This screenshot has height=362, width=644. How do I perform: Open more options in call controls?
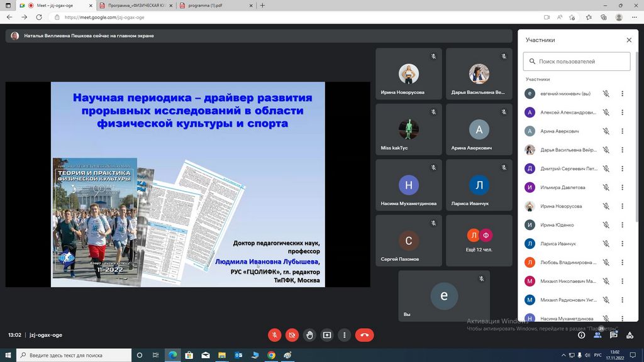pyautogui.click(x=344, y=335)
